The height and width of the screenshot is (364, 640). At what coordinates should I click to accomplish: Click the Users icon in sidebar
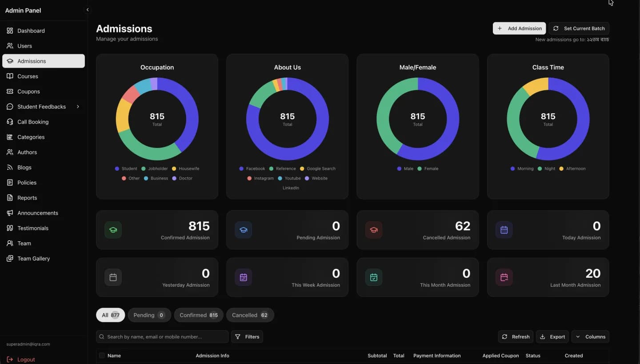click(10, 46)
